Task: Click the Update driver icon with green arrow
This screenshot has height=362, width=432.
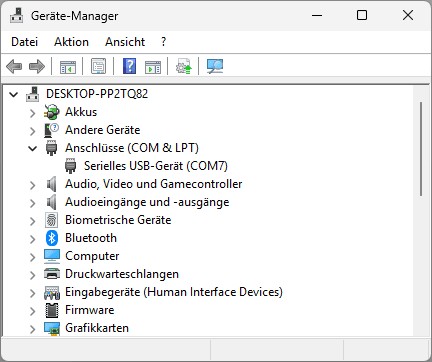Action: point(184,66)
